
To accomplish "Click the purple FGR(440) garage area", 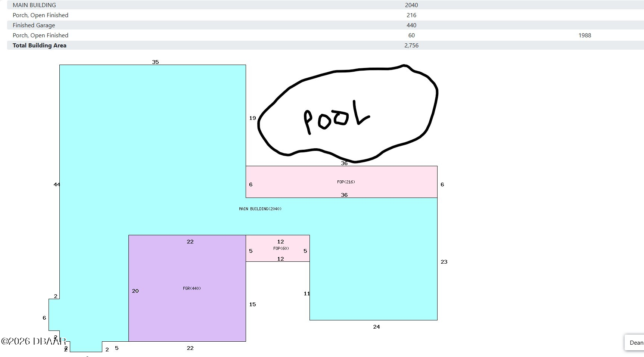I will (187, 299).
